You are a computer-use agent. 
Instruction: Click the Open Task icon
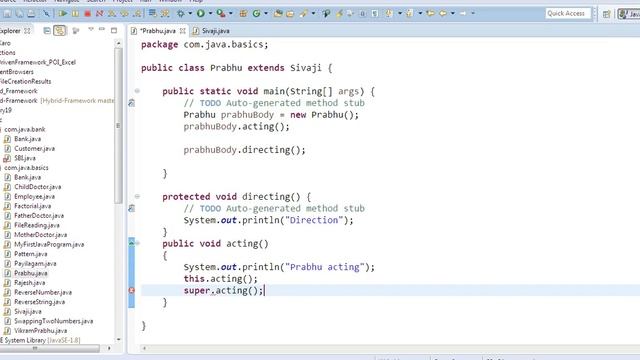pyautogui.click(x=290, y=14)
